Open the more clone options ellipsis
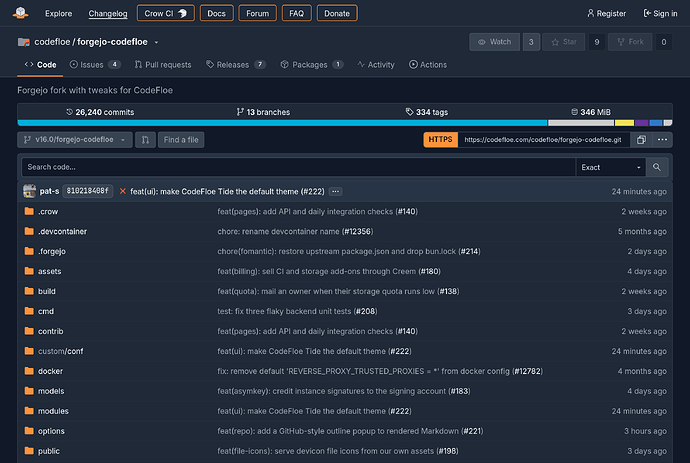Screen dimensions: 690x463 coord(662,140)
